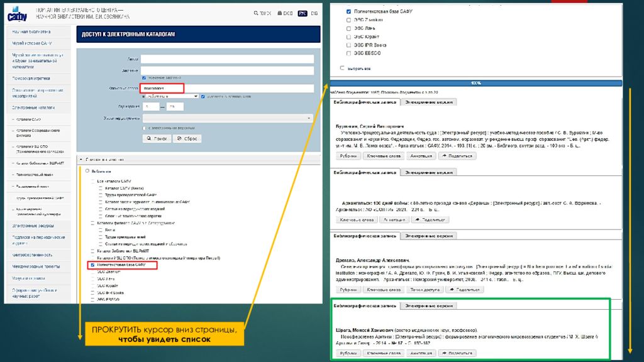Share the Бурмагин record via Поделиться
The width and height of the screenshot is (644, 362).
[x=457, y=156]
